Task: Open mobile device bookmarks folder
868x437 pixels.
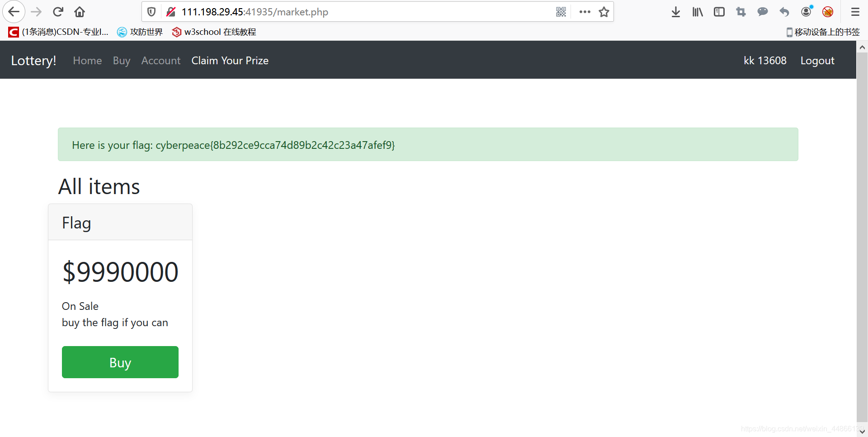Action: coord(823,32)
